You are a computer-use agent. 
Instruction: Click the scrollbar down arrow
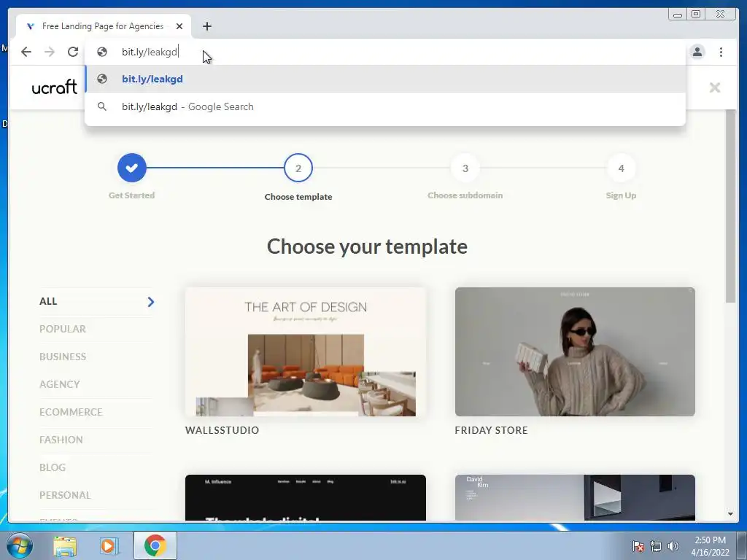[730, 514]
